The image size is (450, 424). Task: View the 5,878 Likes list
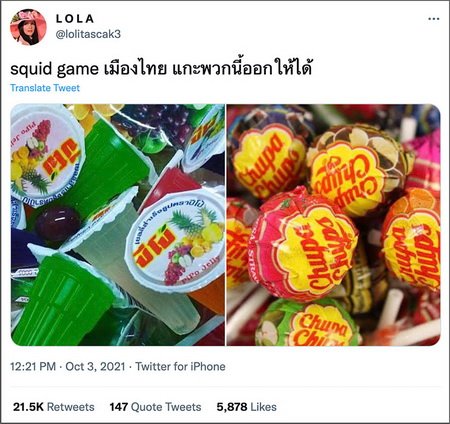[247, 407]
